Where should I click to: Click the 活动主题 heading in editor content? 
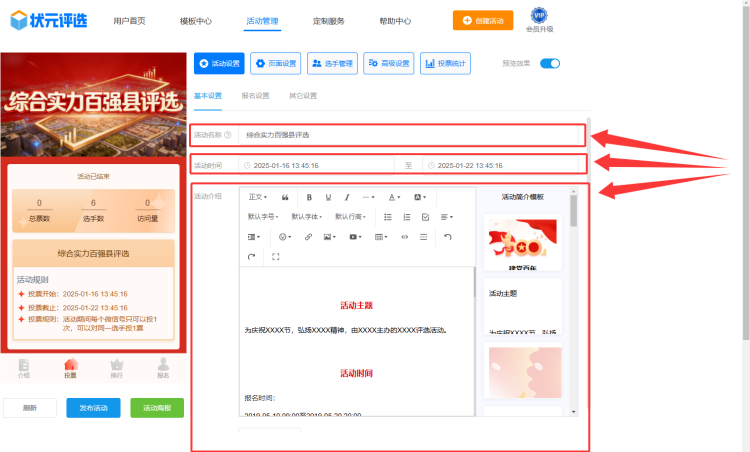coord(356,305)
